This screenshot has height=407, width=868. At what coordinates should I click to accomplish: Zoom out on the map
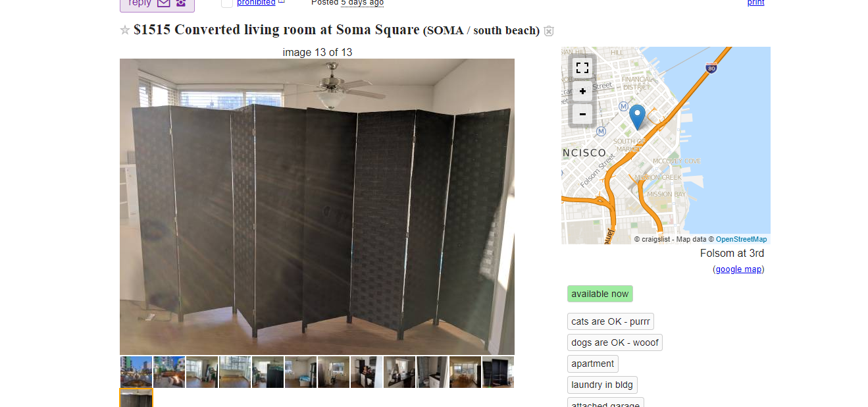pos(582,113)
